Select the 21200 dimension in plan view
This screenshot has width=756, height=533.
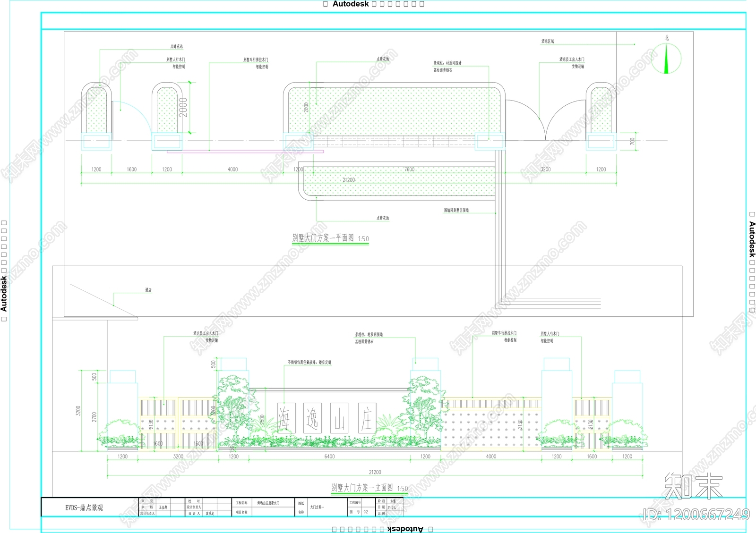pyautogui.click(x=349, y=180)
